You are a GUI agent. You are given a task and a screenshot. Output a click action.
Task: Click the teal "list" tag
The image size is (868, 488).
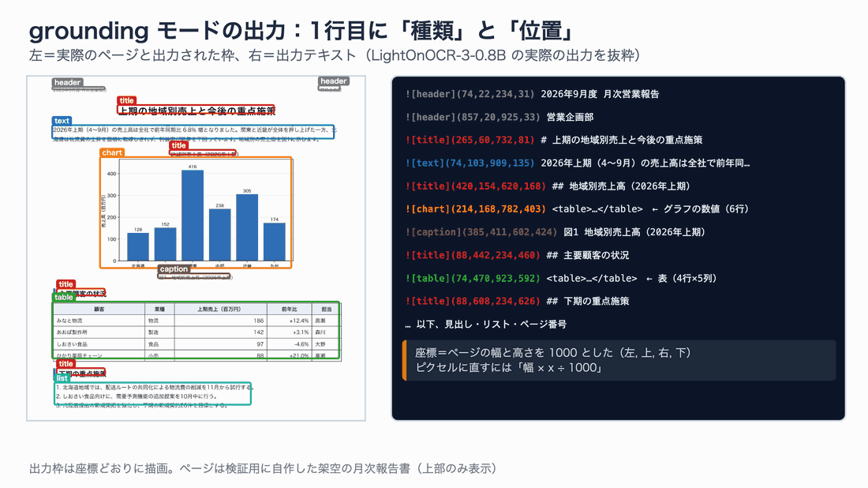pos(62,377)
